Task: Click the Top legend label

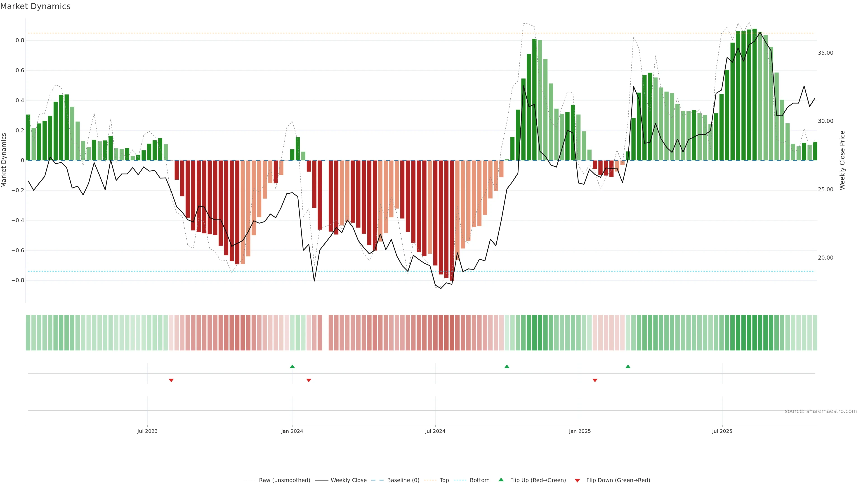Action: [444, 480]
